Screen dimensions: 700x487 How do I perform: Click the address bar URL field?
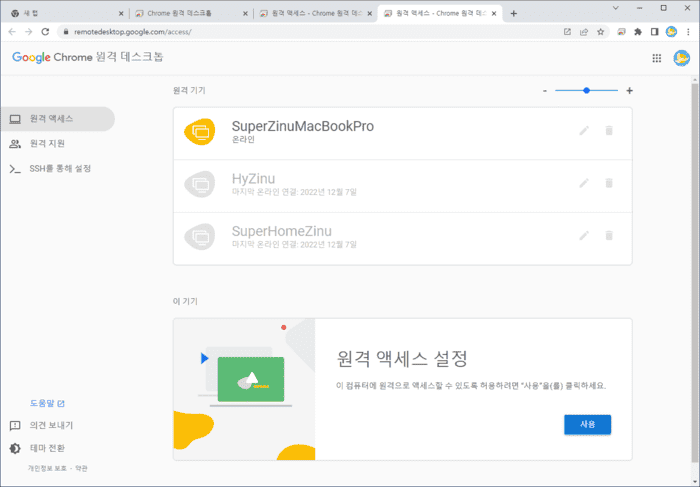pos(312,32)
